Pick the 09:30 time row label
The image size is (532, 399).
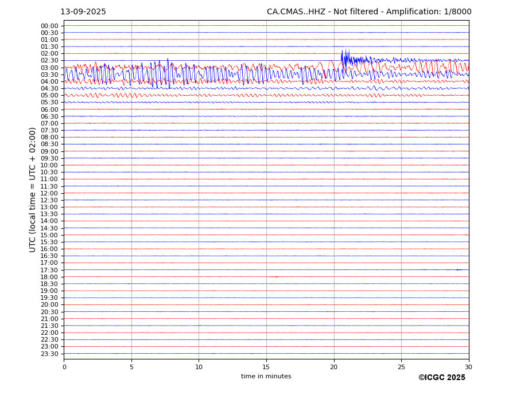click(49, 158)
